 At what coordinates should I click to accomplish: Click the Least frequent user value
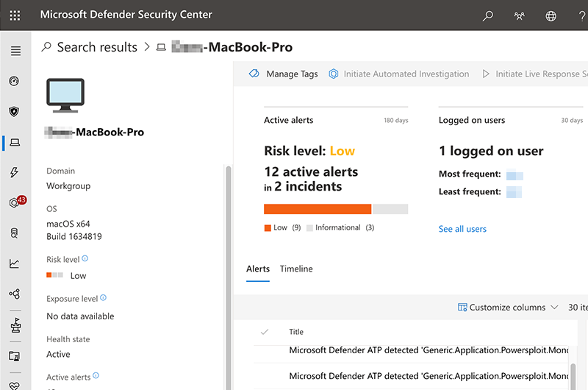514,192
